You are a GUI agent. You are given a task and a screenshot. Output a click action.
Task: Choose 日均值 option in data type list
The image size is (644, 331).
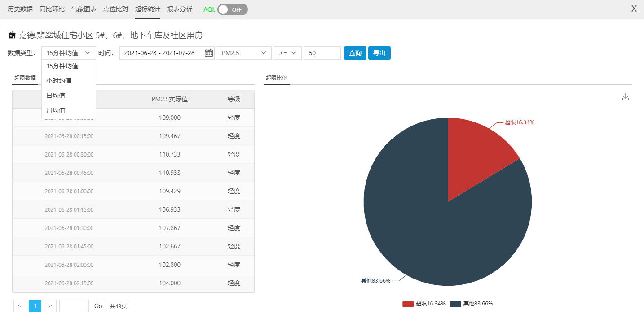pos(56,96)
